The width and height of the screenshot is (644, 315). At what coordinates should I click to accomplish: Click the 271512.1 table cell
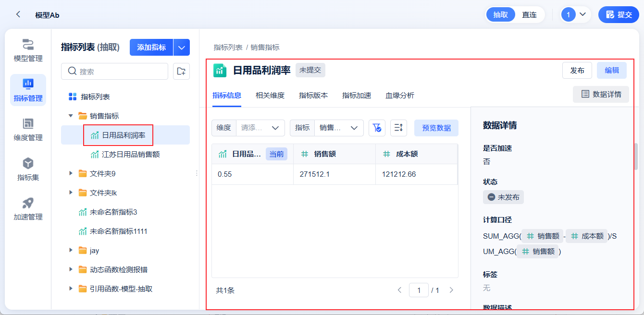(x=334, y=174)
